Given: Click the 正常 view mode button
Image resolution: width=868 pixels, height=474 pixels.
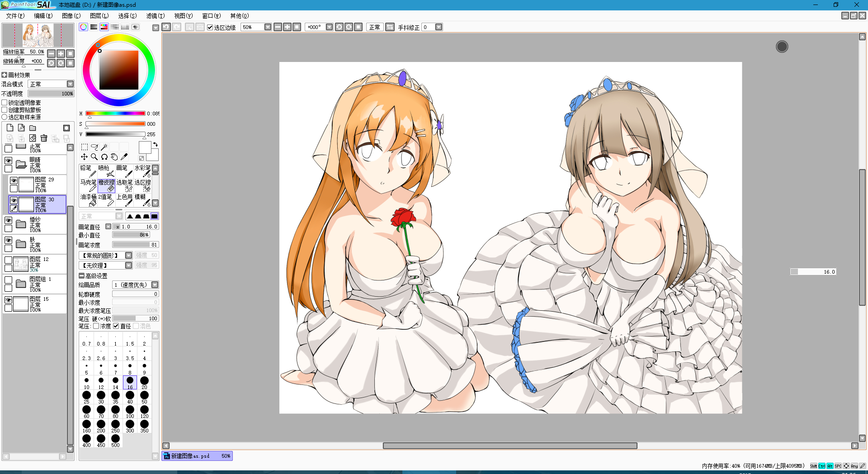Looking at the screenshot, I should tap(374, 27).
